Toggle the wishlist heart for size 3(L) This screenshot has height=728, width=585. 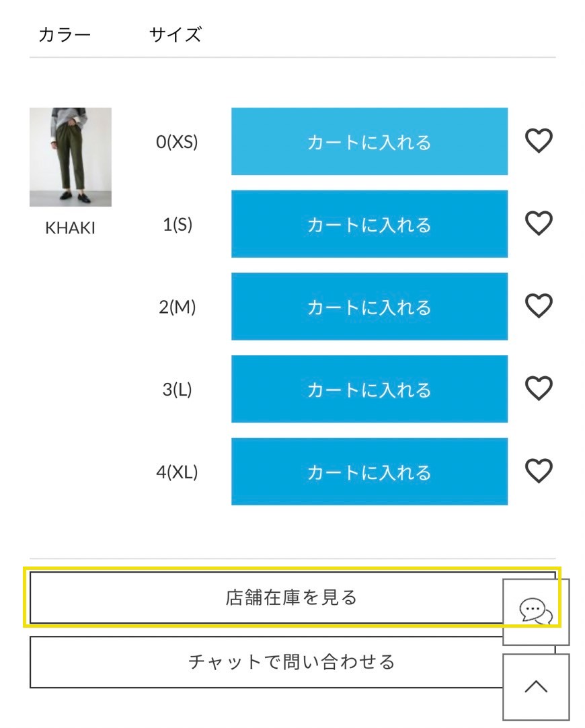tap(538, 388)
